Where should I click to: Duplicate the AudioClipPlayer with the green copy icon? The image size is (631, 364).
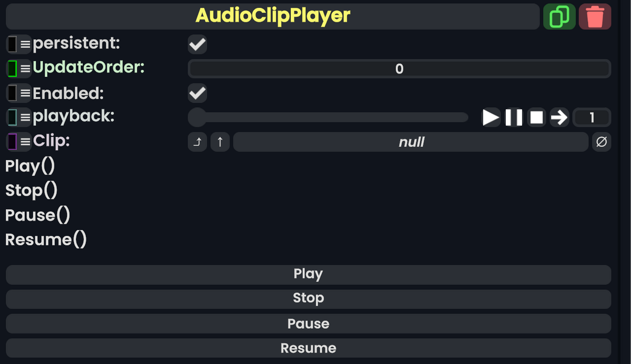(559, 16)
